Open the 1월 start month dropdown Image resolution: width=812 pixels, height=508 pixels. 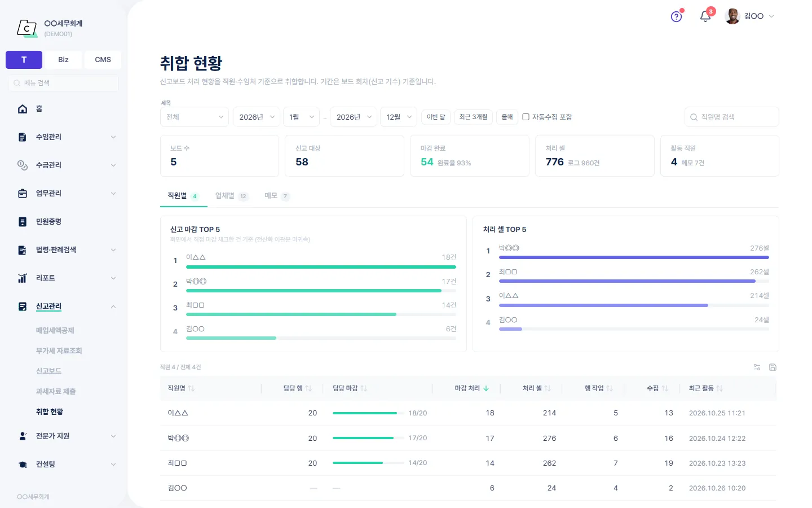click(301, 117)
